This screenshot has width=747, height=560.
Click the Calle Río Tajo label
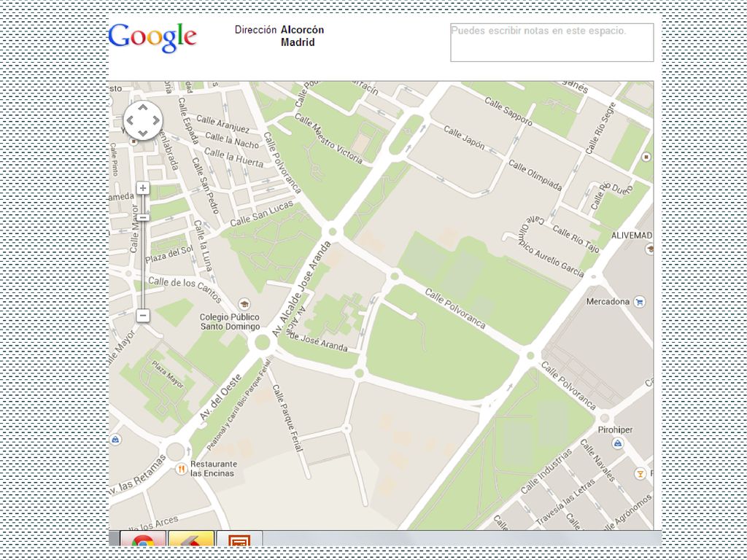pos(576,238)
